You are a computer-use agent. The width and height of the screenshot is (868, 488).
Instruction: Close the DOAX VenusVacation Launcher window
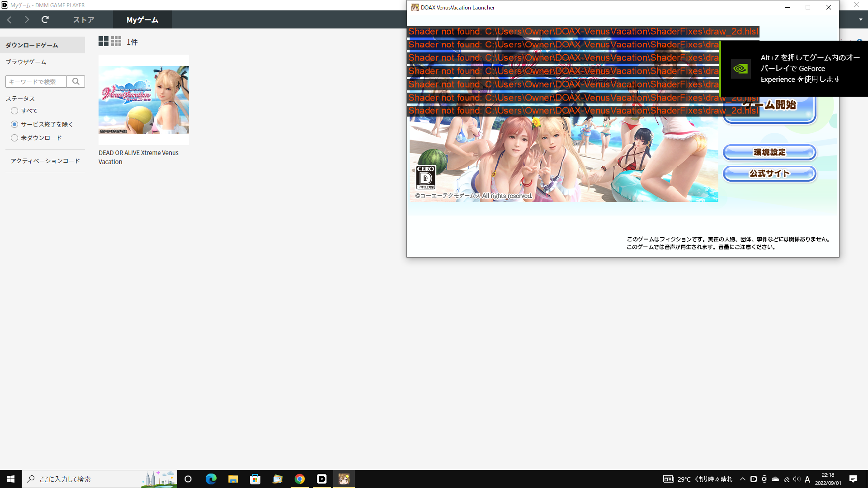829,7
